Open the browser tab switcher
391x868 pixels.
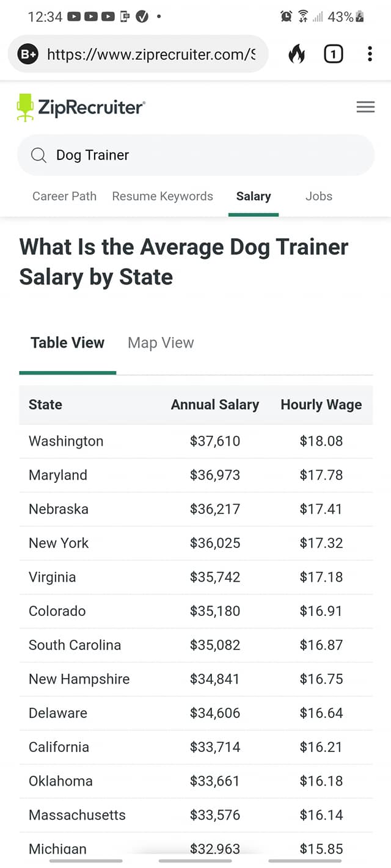click(333, 54)
